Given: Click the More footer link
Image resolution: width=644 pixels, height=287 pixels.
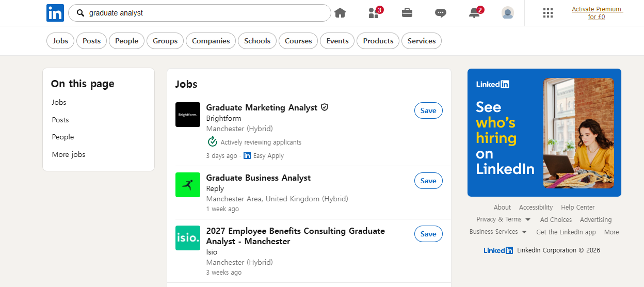Looking at the screenshot, I should tap(611, 232).
